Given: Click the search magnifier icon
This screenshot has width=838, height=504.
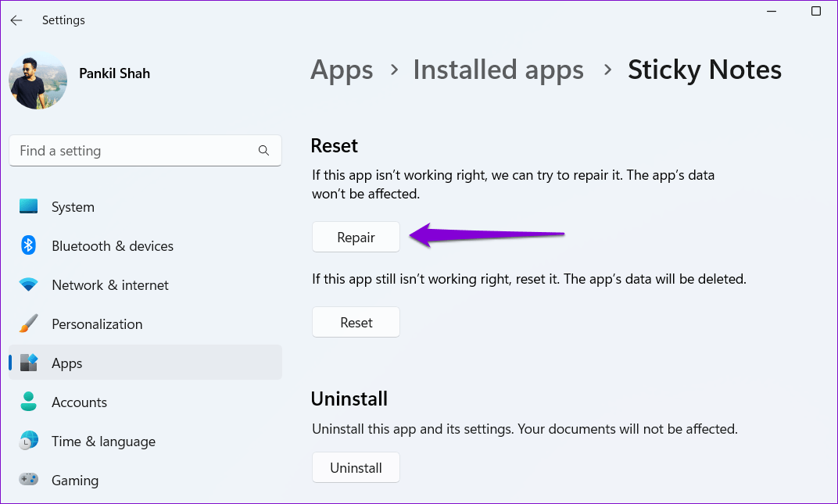Looking at the screenshot, I should (x=263, y=150).
